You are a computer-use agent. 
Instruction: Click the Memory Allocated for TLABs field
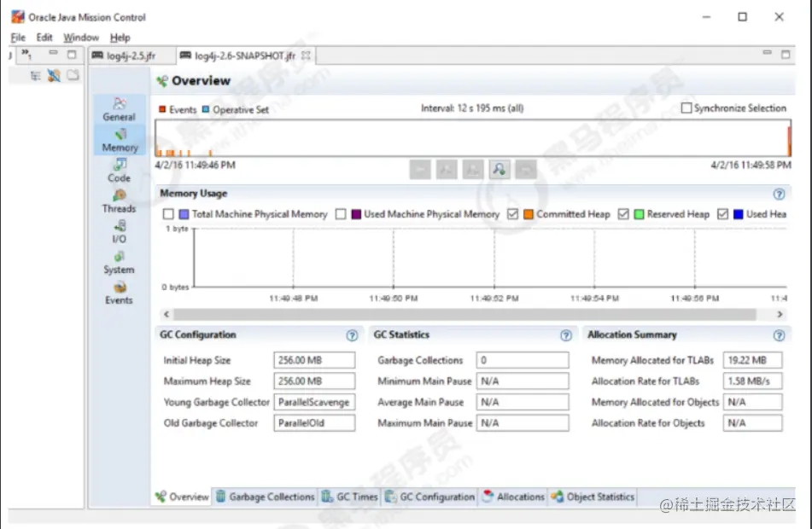click(x=752, y=360)
